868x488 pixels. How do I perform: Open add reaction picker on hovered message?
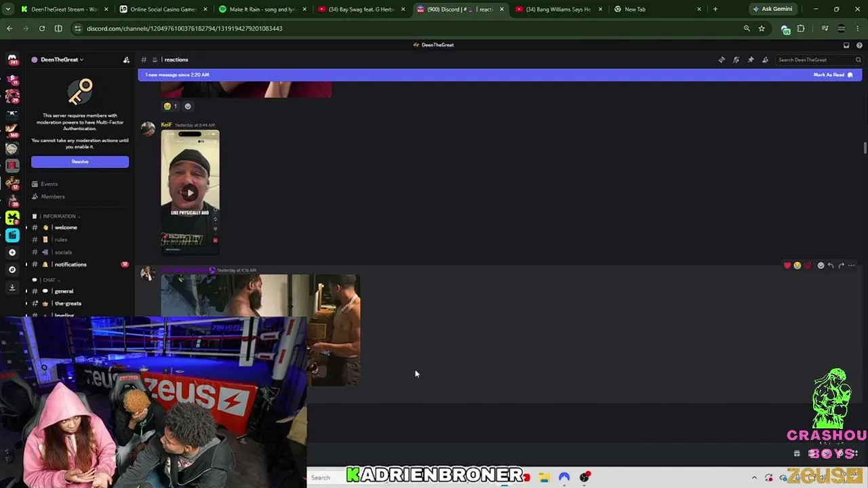point(821,266)
